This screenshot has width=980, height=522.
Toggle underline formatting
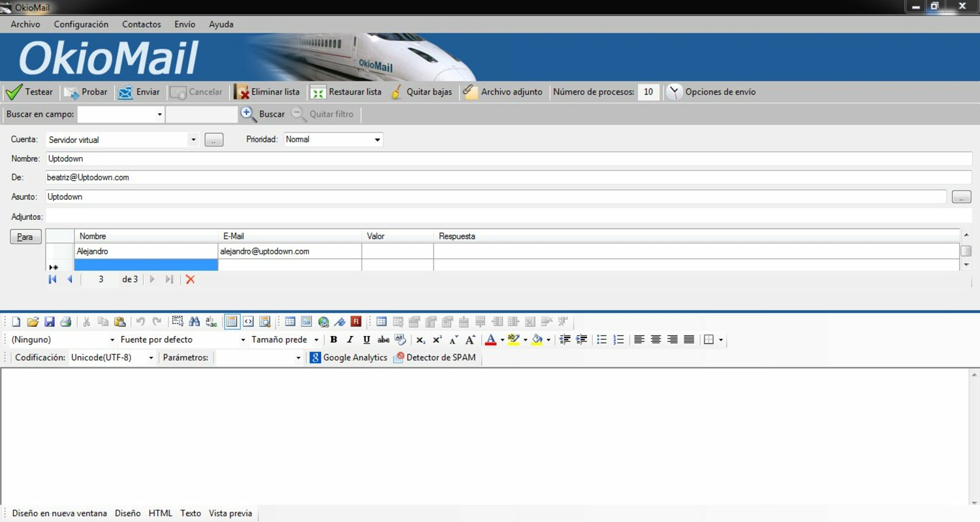point(366,340)
